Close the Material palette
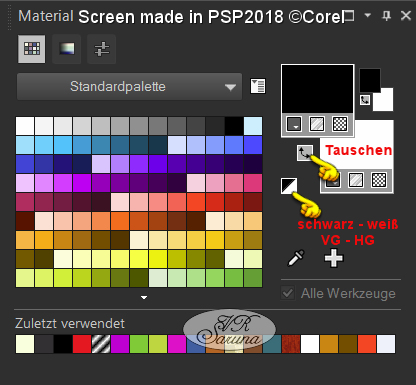The image size is (416, 385). click(406, 16)
